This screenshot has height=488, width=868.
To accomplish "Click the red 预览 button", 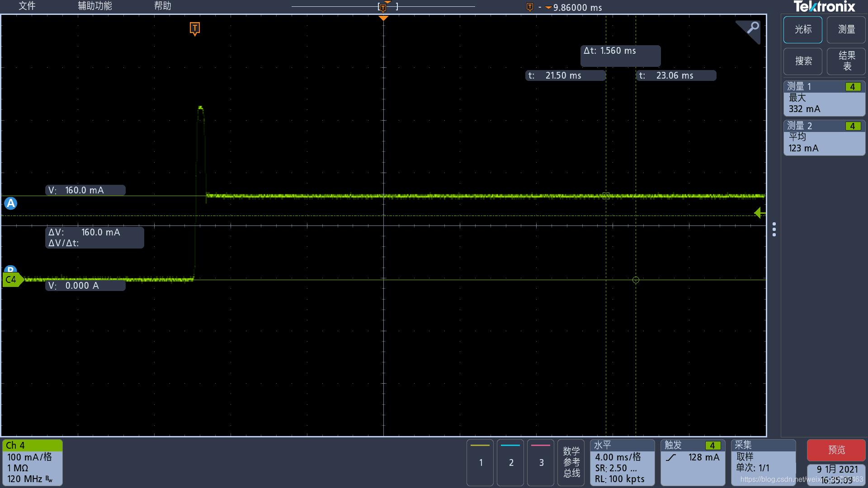I will click(836, 450).
